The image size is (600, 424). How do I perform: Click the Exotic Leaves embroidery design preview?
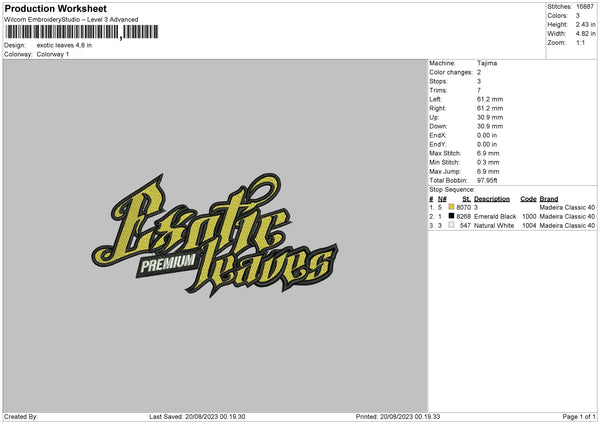pos(215,235)
